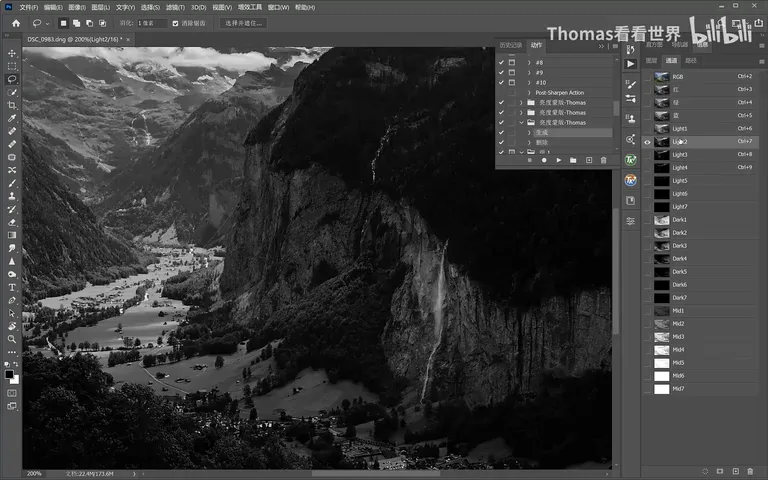This screenshot has height=480, width=768.
Task: Create new channel icon at panel bottom
Action: (735, 471)
